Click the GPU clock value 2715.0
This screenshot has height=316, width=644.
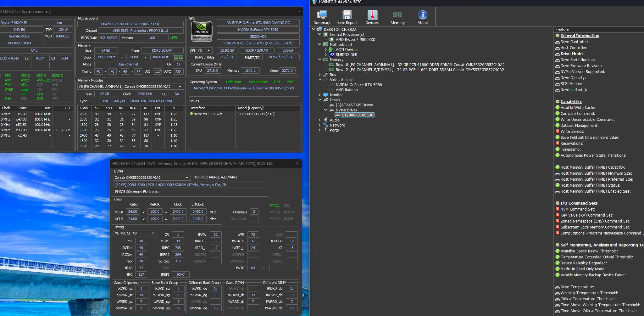(212, 71)
